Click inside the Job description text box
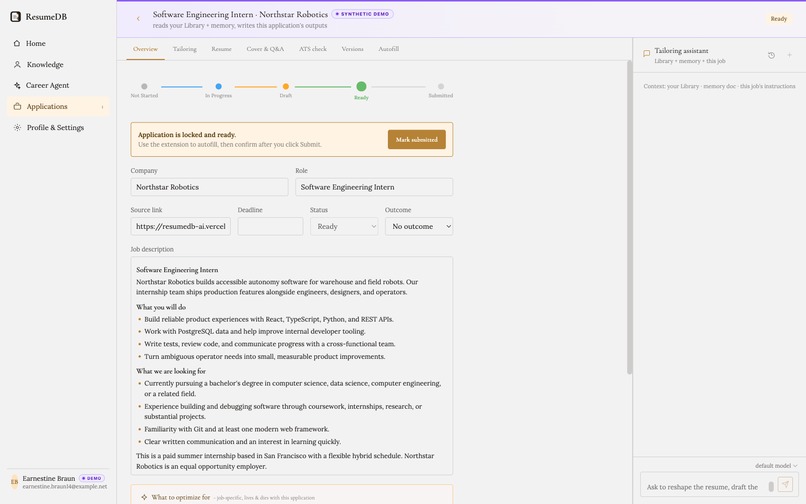This screenshot has width=806, height=504. pyautogui.click(x=291, y=366)
